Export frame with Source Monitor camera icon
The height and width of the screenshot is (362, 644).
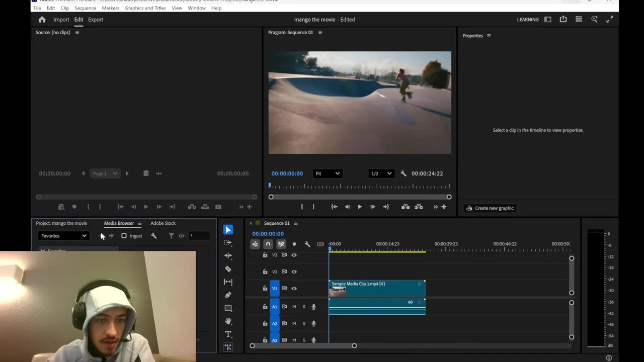pos(218,207)
